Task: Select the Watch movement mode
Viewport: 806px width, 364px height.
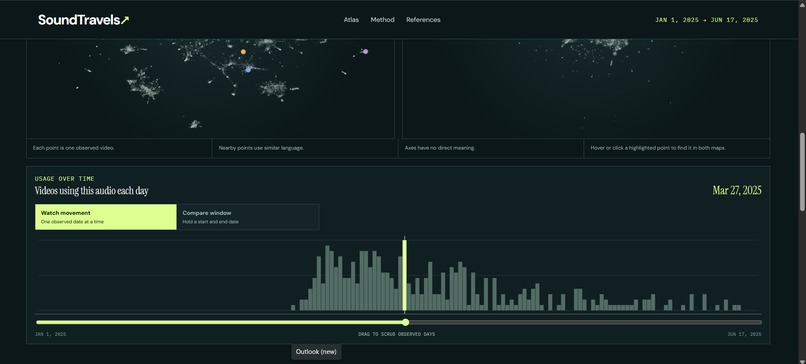Action: (106, 217)
